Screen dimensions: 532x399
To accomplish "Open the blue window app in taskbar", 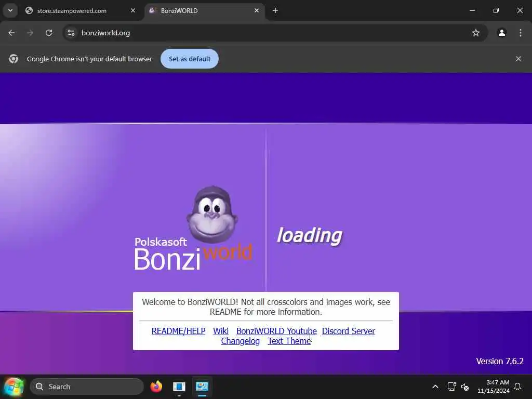I will pos(179,387).
